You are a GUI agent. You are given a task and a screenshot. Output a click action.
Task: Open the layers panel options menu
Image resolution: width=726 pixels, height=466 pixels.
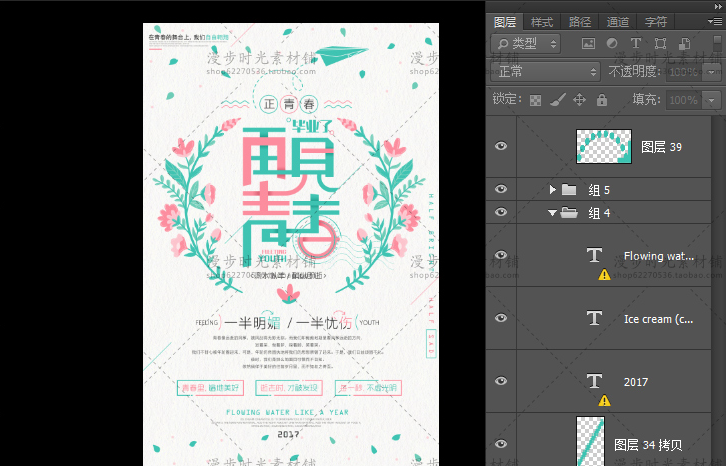pyautogui.click(x=714, y=21)
